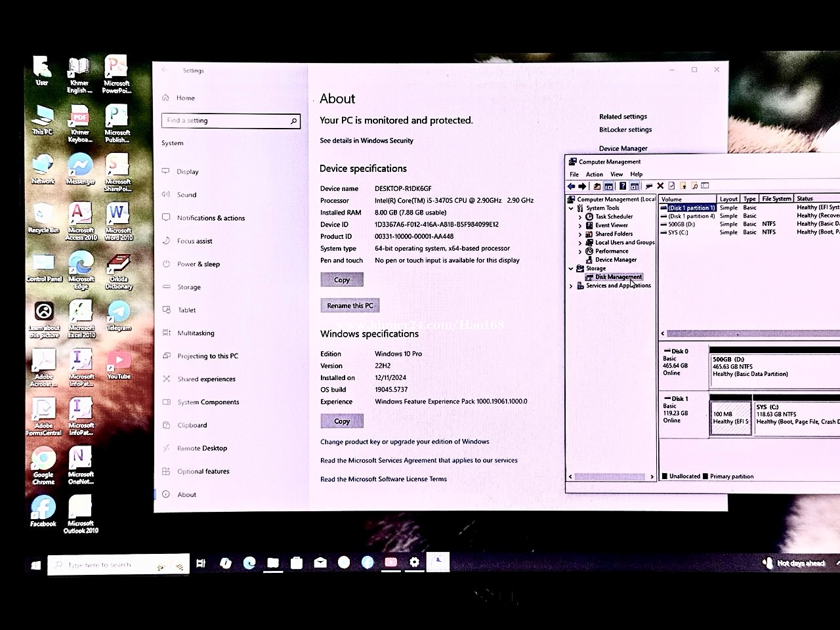Open Action menu in Computer Management
The image size is (840, 630).
(x=595, y=175)
